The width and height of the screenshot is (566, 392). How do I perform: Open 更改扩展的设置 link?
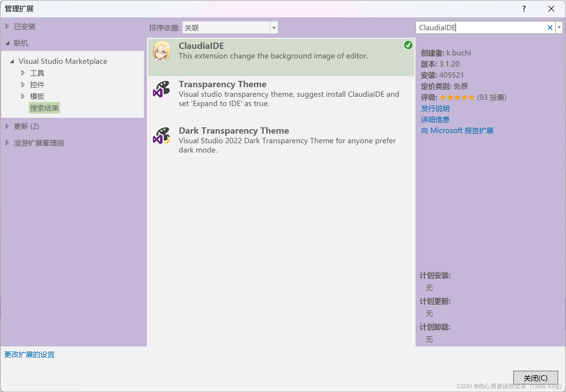pyautogui.click(x=29, y=355)
